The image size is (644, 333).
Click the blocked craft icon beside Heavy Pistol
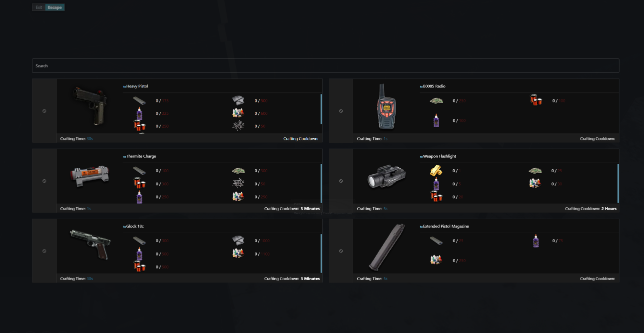point(44,111)
